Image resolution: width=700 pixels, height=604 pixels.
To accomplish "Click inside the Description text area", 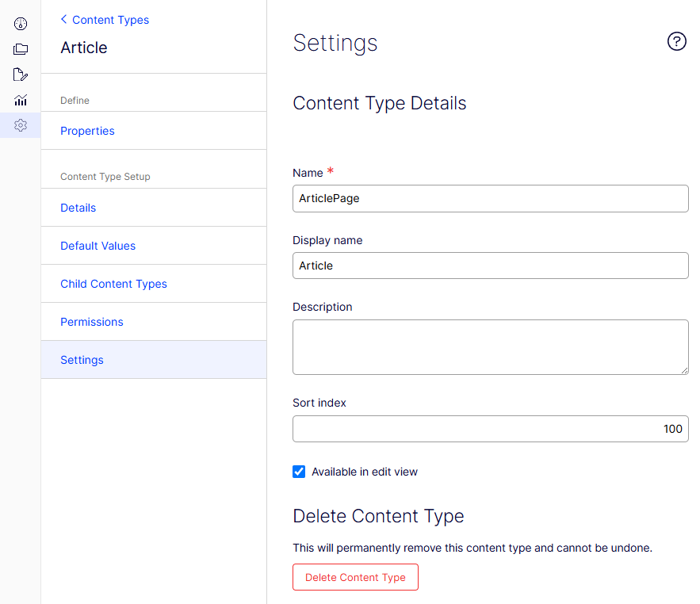I will coord(490,347).
